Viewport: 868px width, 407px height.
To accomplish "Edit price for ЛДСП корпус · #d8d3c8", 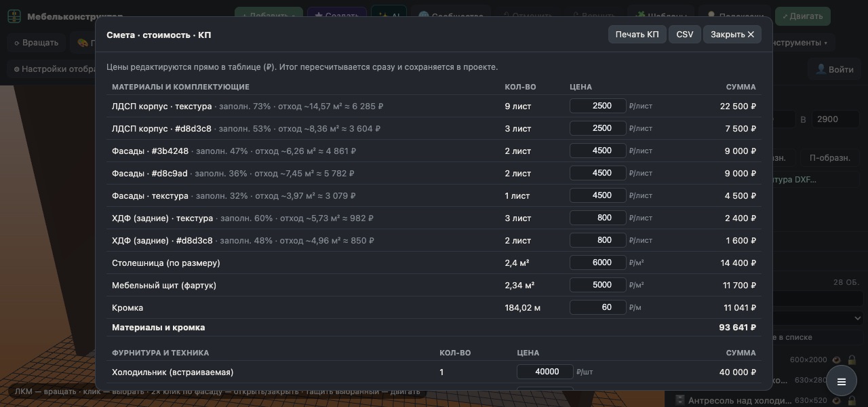I will click(x=597, y=128).
